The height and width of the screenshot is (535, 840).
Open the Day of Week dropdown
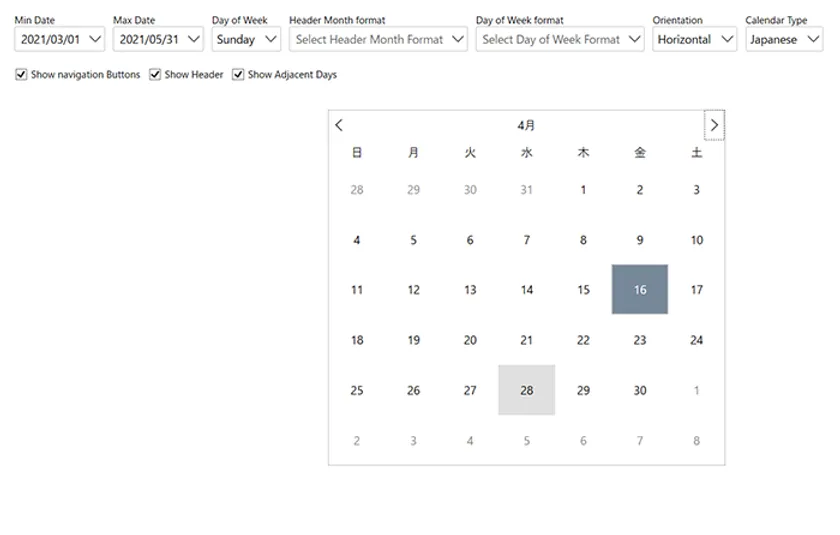pos(246,39)
